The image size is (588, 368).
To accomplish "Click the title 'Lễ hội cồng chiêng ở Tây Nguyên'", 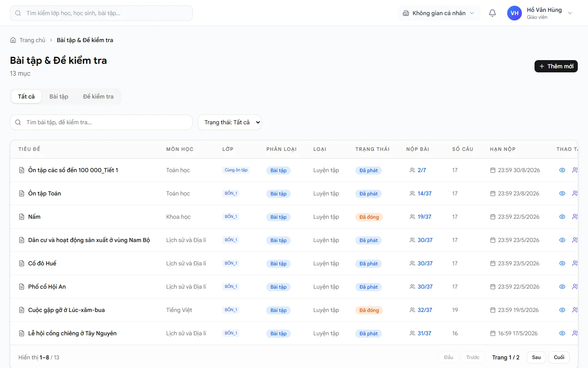I will tap(72, 333).
